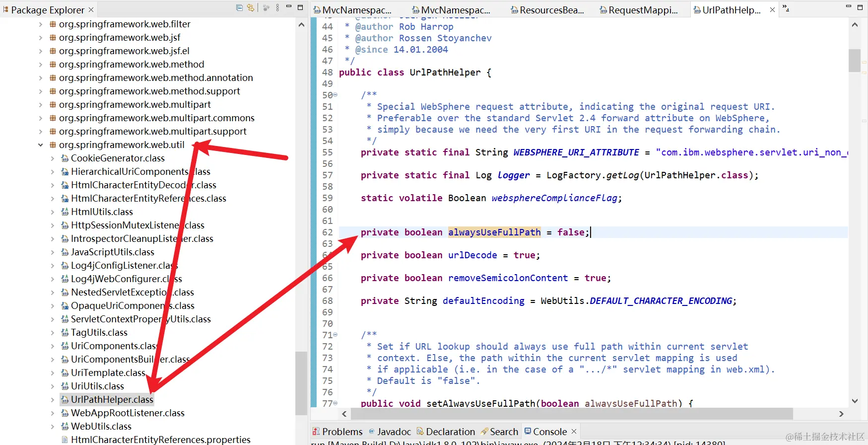
Task: Open the Package Explorer view menu (three dots)
Action: coord(277,8)
